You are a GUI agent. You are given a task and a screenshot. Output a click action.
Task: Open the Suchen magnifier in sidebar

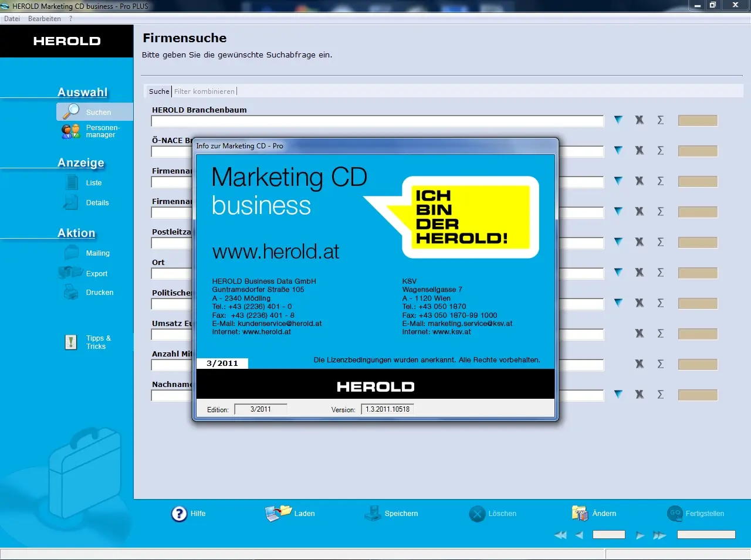coord(71,111)
